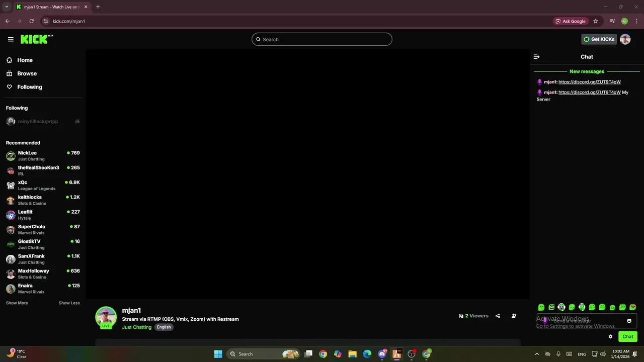The image size is (644, 362).
Task: Click the green Chat send button
Action: coord(628,337)
